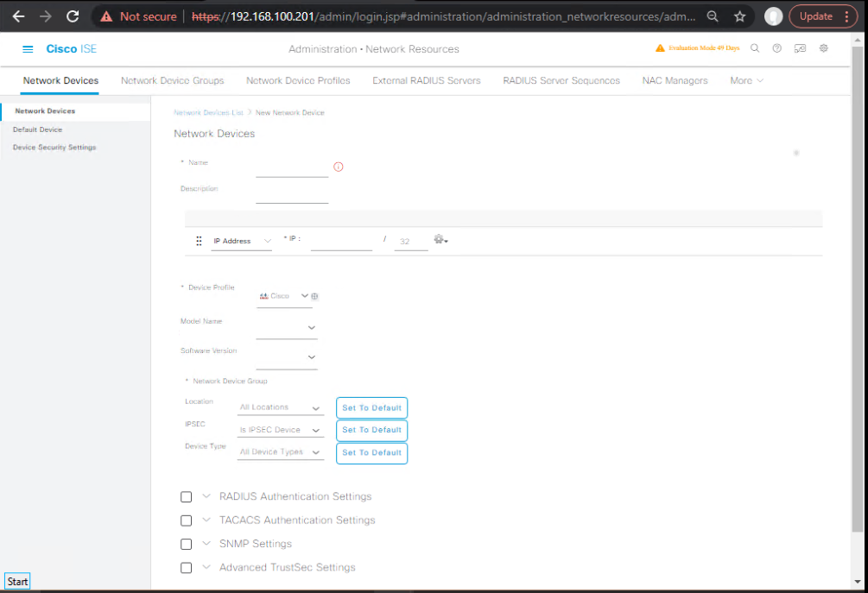This screenshot has width=868, height=593.
Task: Click the Cisco ISE logo
Action: tap(72, 49)
